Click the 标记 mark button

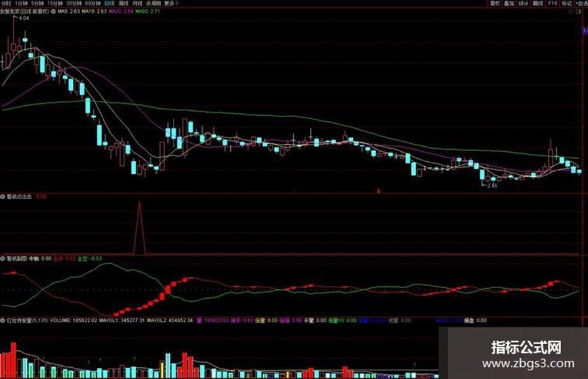click(x=567, y=3)
